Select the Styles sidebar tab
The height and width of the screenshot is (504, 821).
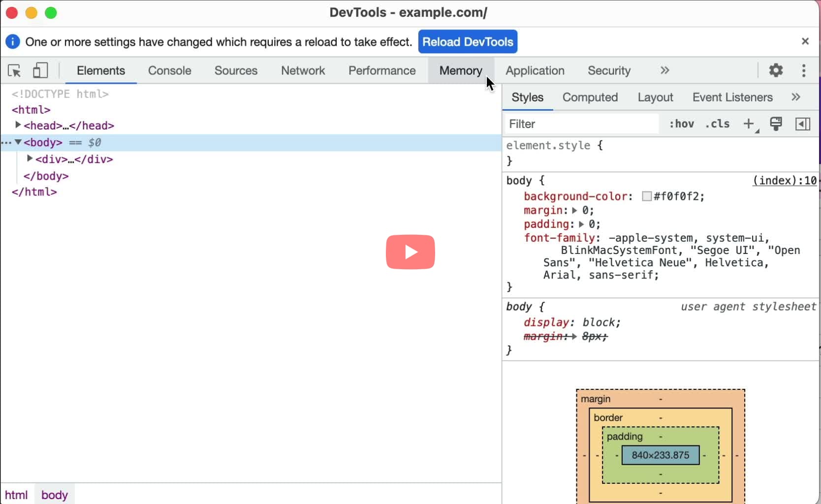(x=527, y=97)
